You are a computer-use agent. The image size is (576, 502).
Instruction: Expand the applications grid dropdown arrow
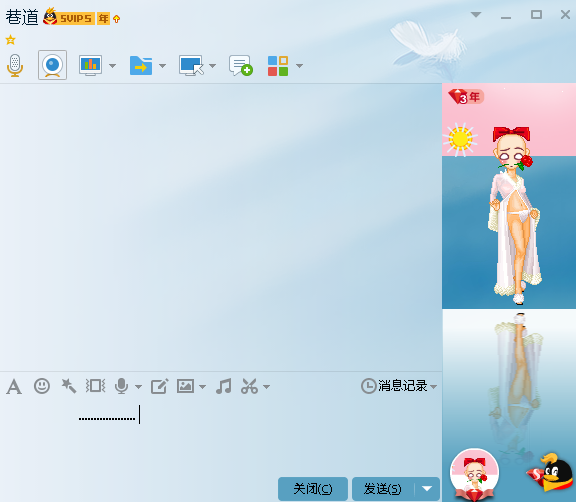point(299,66)
